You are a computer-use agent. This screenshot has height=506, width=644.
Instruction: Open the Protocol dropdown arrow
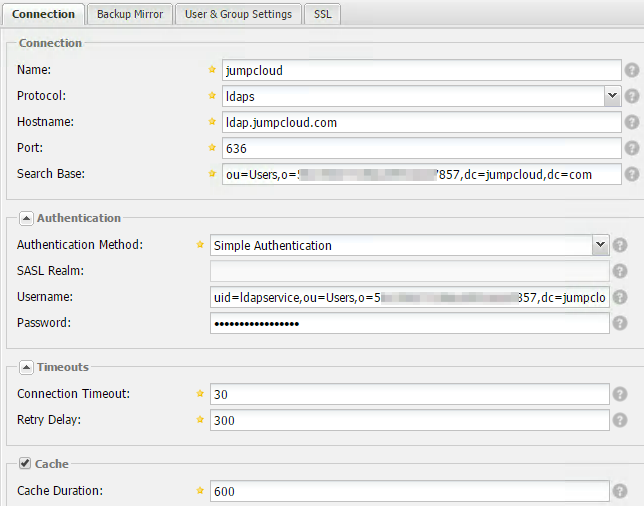pos(612,96)
